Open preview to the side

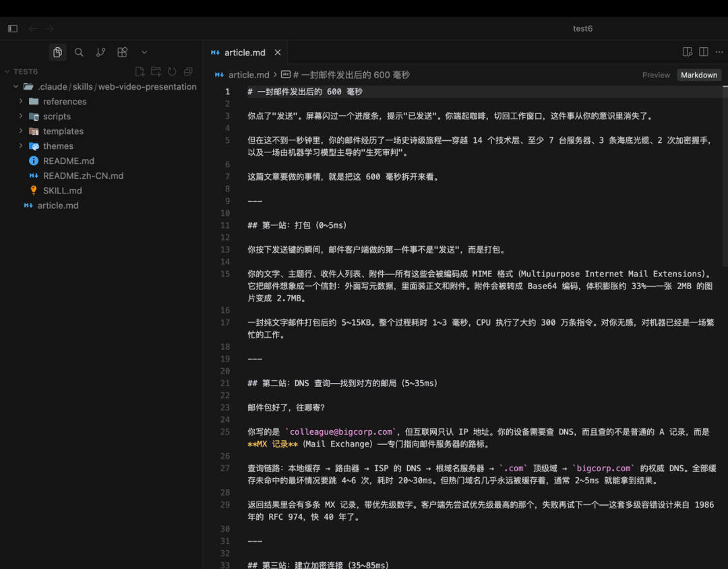coord(688,52)
